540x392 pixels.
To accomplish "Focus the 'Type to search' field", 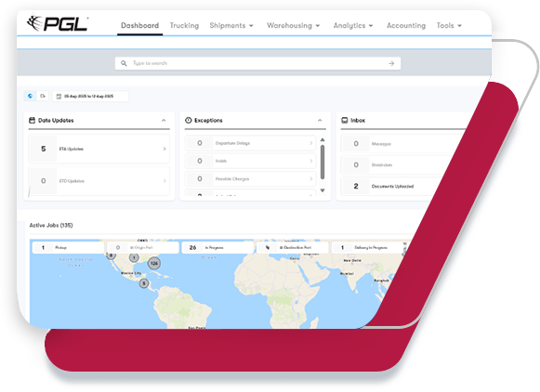I will pos(257,63).
